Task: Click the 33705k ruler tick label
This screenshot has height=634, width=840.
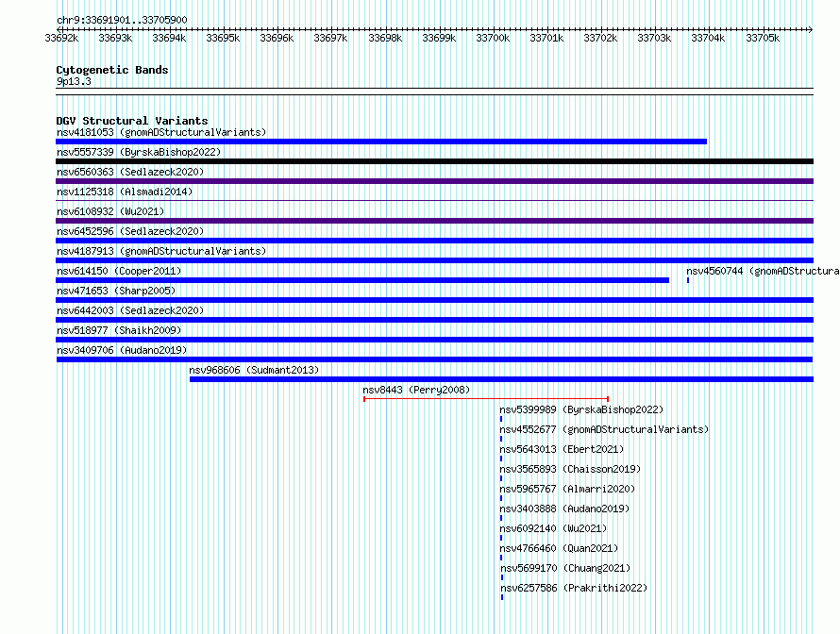Action: (x=763, y=38)
